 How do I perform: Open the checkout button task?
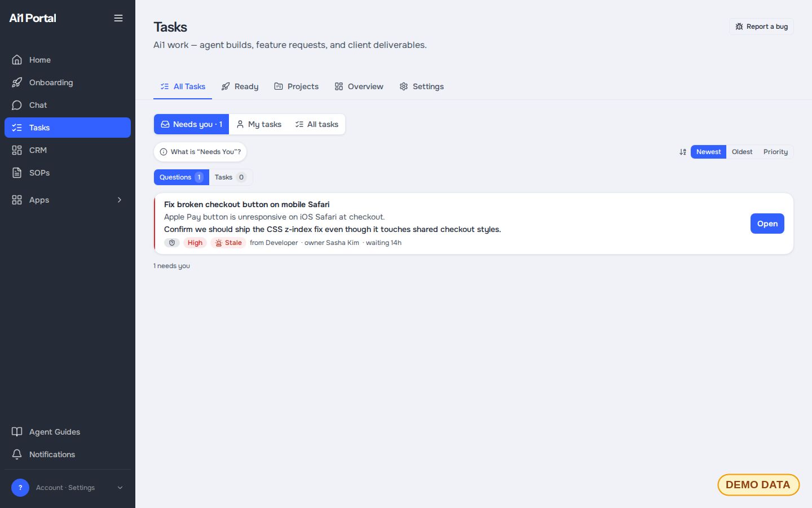pyautogui.click(x=767, y=224)
